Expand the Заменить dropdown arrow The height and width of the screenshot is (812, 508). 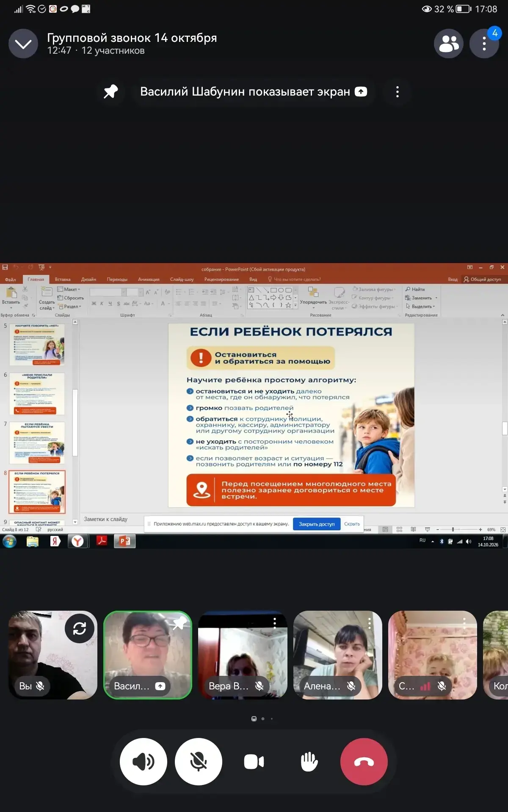click(436, 298)
